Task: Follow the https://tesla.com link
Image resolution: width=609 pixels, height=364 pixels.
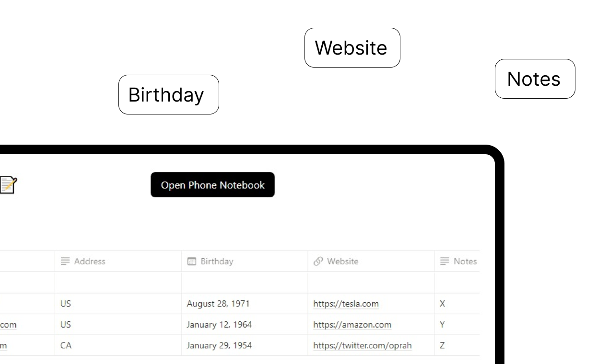Action: [346, 304]
